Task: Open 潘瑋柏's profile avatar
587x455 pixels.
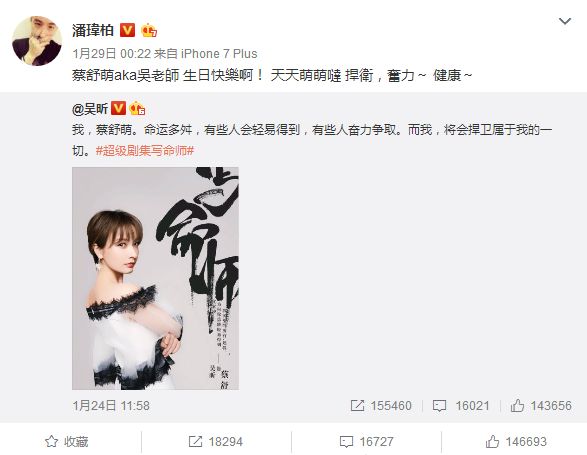Action: [x=37, y=41]
